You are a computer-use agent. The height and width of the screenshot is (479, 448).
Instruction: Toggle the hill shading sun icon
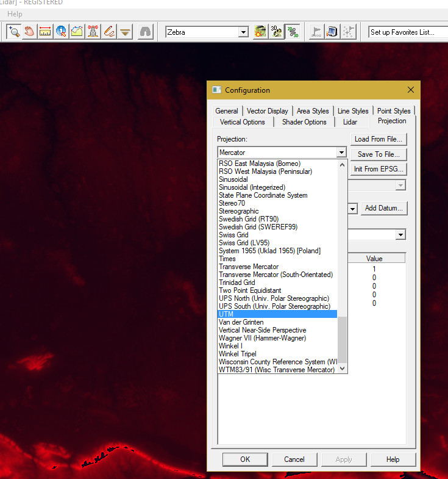point(260,32)
